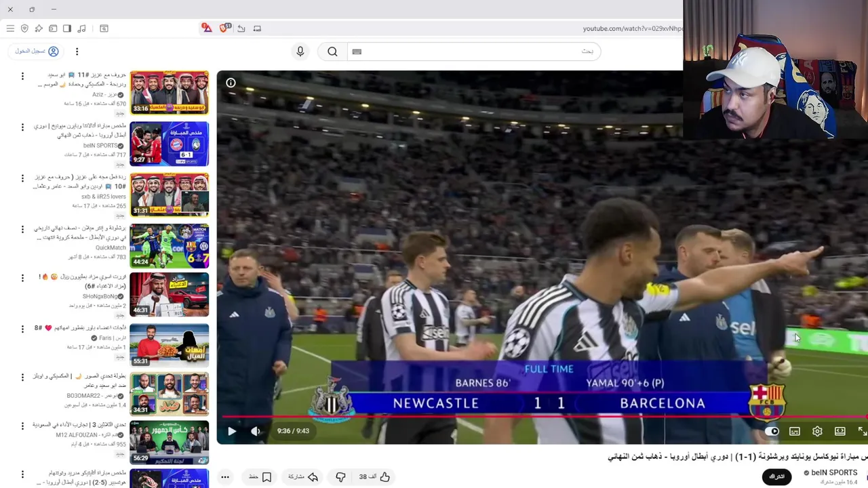Open options menu for Faris video
The image size is (868, 488).
point(22,328)
